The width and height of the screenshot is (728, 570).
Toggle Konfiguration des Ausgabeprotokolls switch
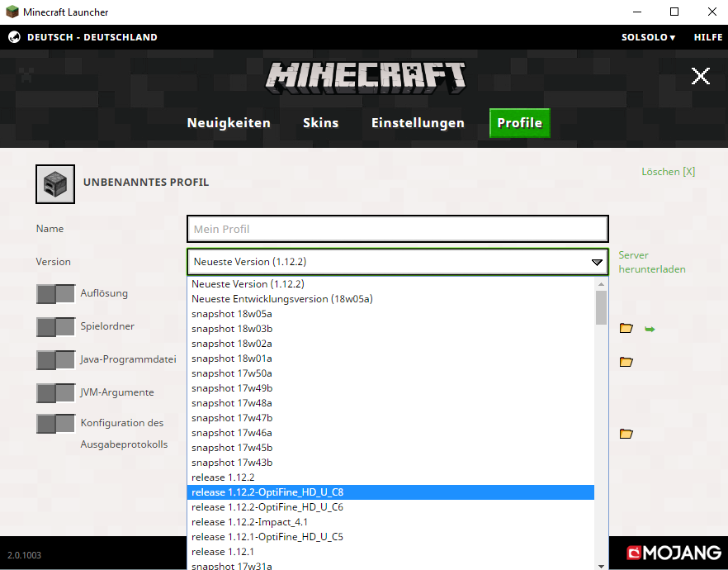pos(55,424)
